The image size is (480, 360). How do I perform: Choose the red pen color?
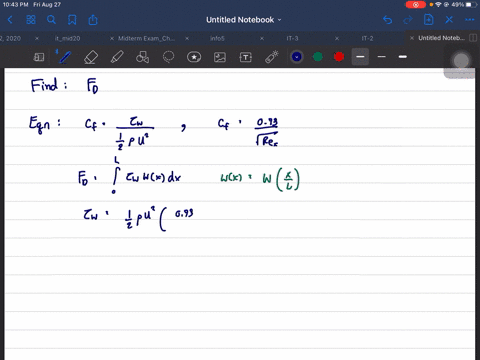(x=339, y=57)
